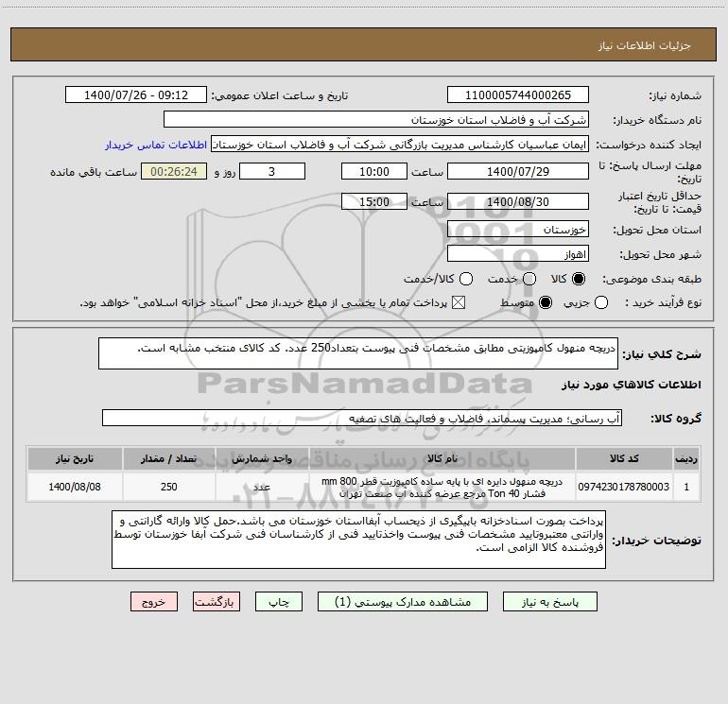Click the request creator field

pyautogui.click(x=400, y=145)
